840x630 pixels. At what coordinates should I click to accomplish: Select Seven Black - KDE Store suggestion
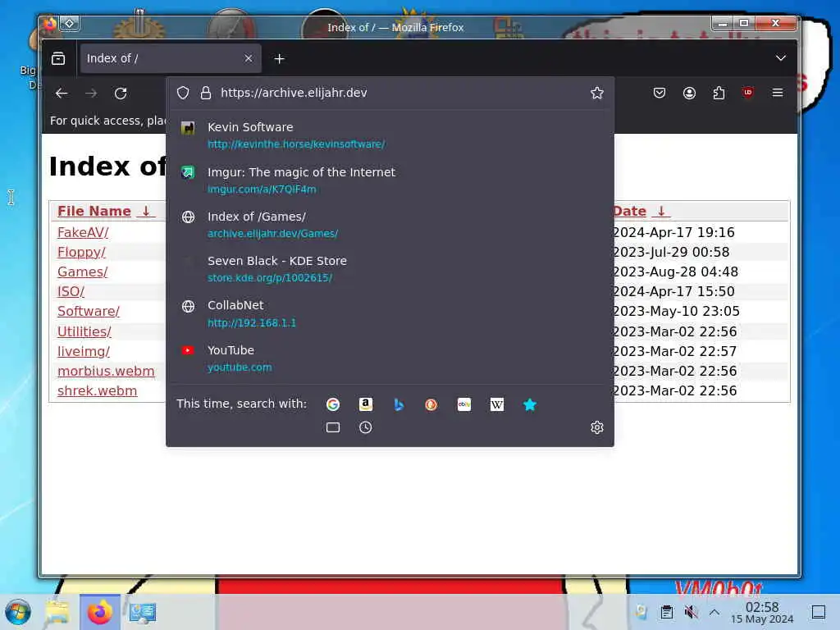click(390, 269)
